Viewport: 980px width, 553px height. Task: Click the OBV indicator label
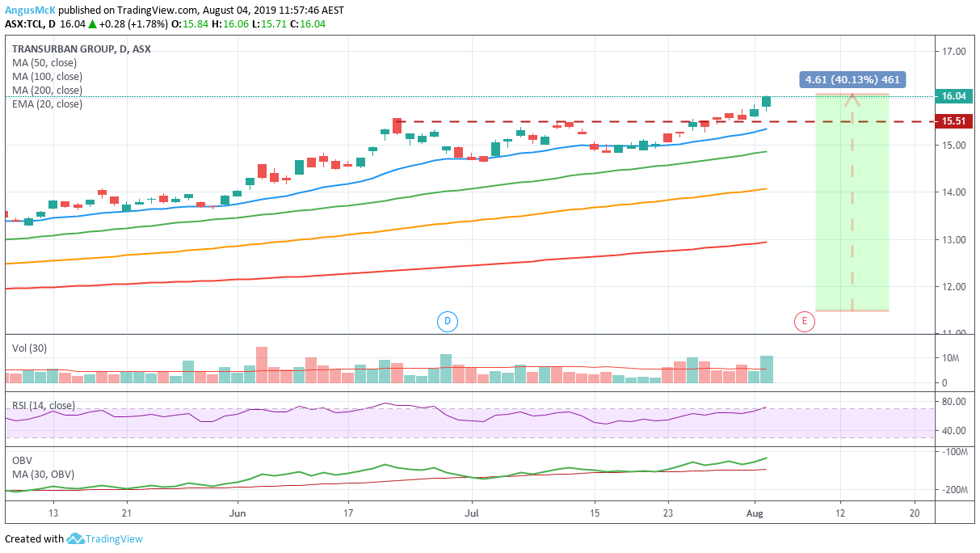click(22, 460)
